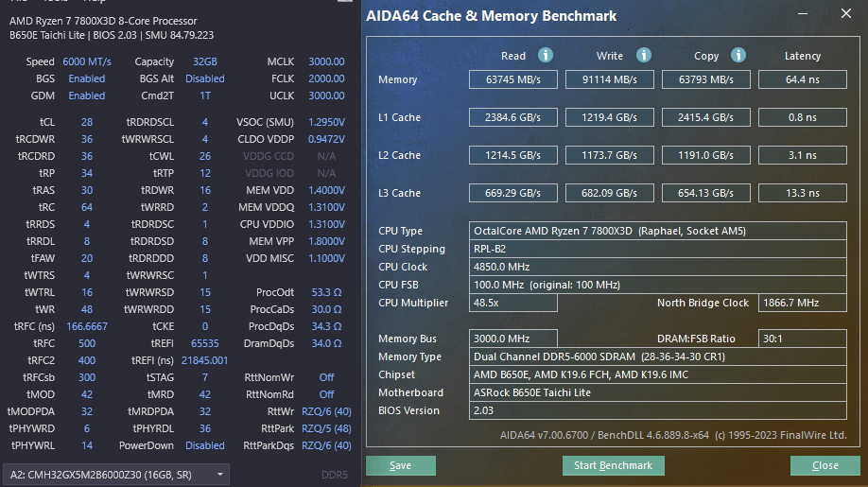
Task: Click the BIOS Version 2.03 field
Action: [x=658, y=410]
